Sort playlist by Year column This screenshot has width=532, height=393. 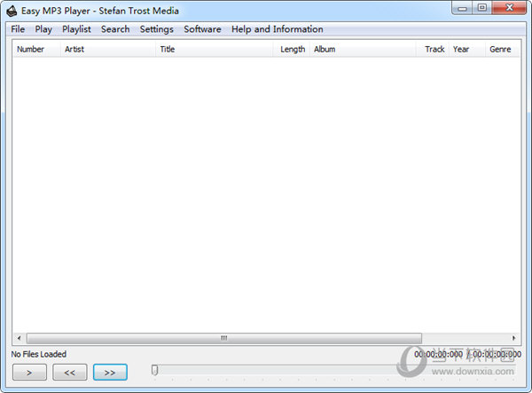coord(467,49)
